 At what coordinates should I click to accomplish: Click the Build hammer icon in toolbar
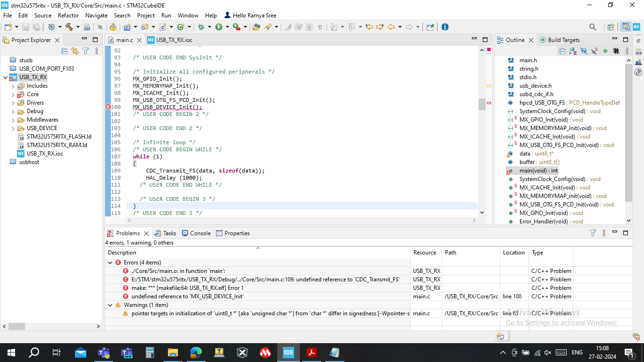[x=69, y=27]
